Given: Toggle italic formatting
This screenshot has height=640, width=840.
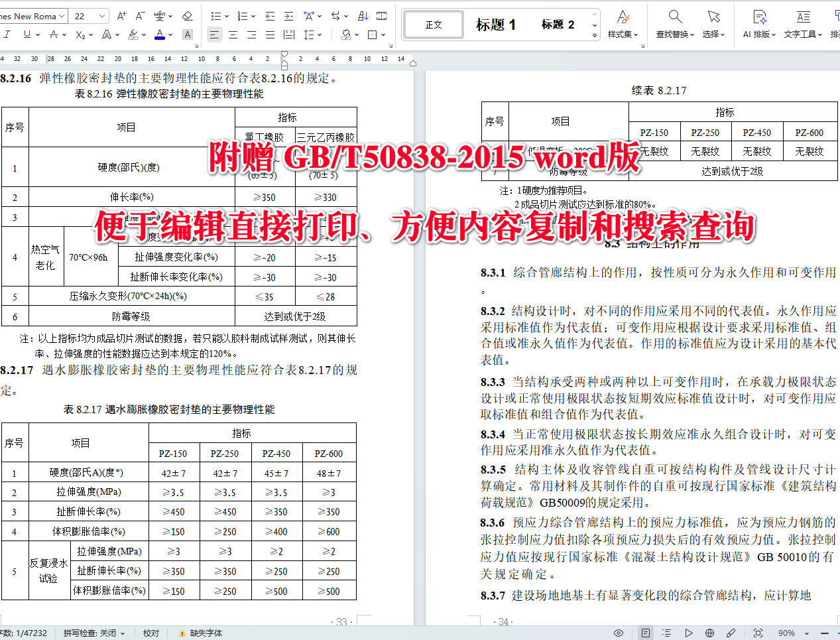Looking at the screenshot, I should pos(7,34).
